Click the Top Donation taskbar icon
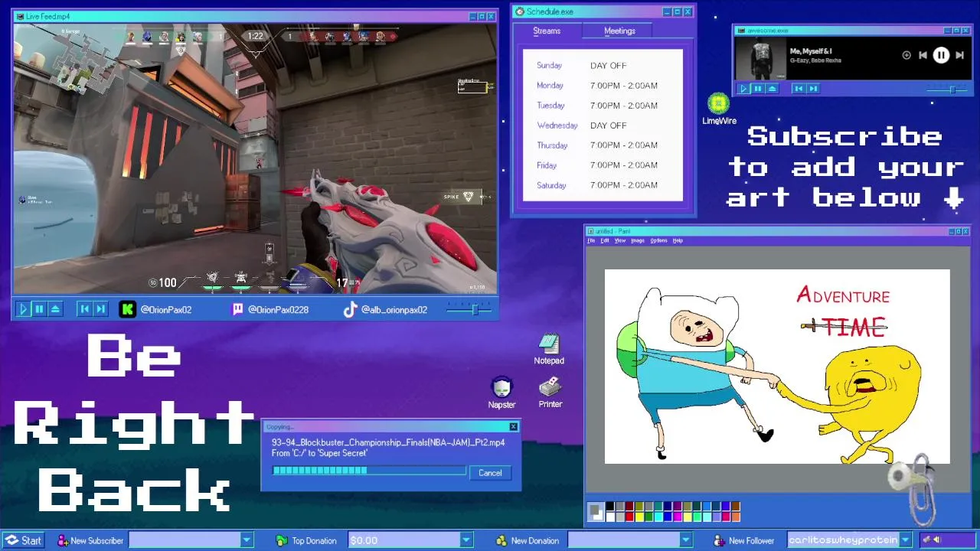Viewport: 980px width, 551px height. point(282,540)
